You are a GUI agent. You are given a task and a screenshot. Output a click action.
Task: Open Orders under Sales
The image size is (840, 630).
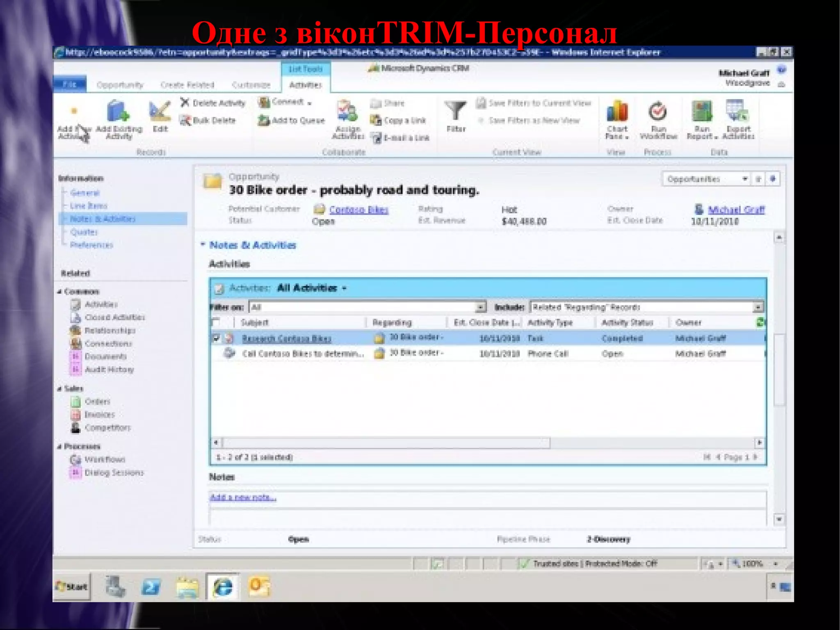[91, 402]
